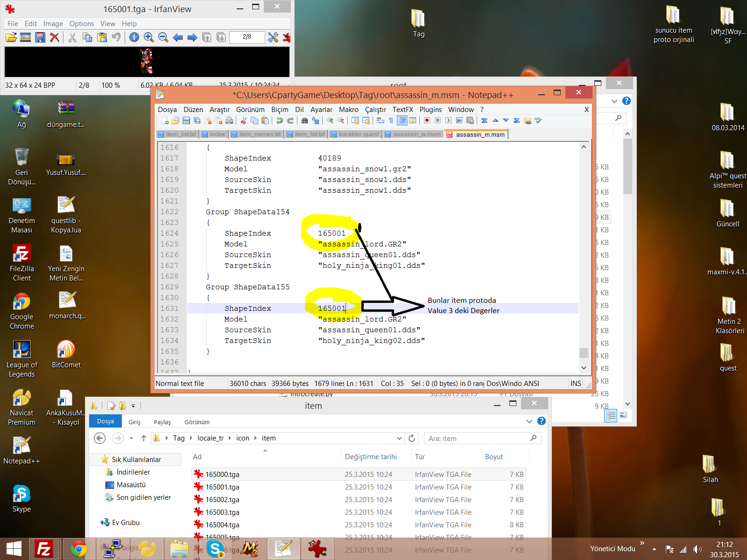Open the Paylaş ribbon tab in Explorer
747x560 pixels.
[162, 422]
